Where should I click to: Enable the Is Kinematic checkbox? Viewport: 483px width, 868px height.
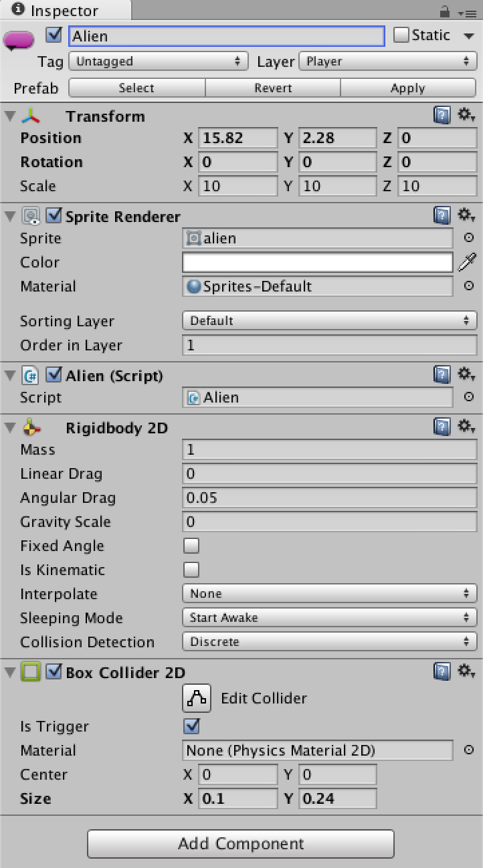point(191,570)
